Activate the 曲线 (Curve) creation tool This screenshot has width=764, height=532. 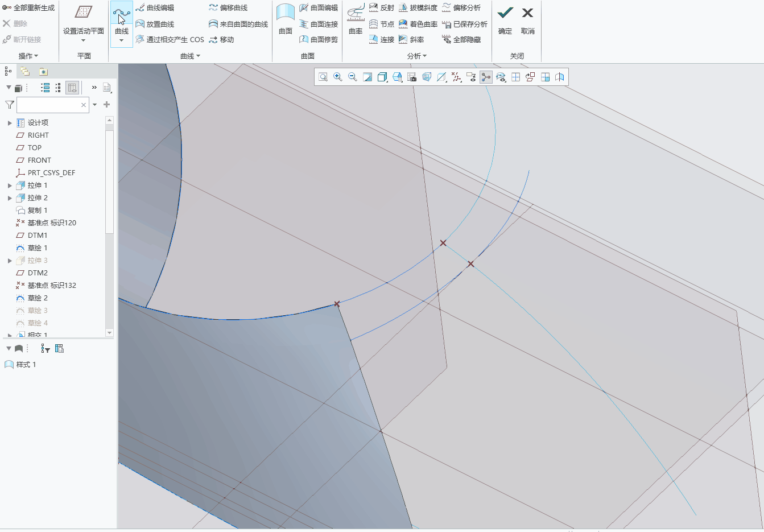(122, 14)
